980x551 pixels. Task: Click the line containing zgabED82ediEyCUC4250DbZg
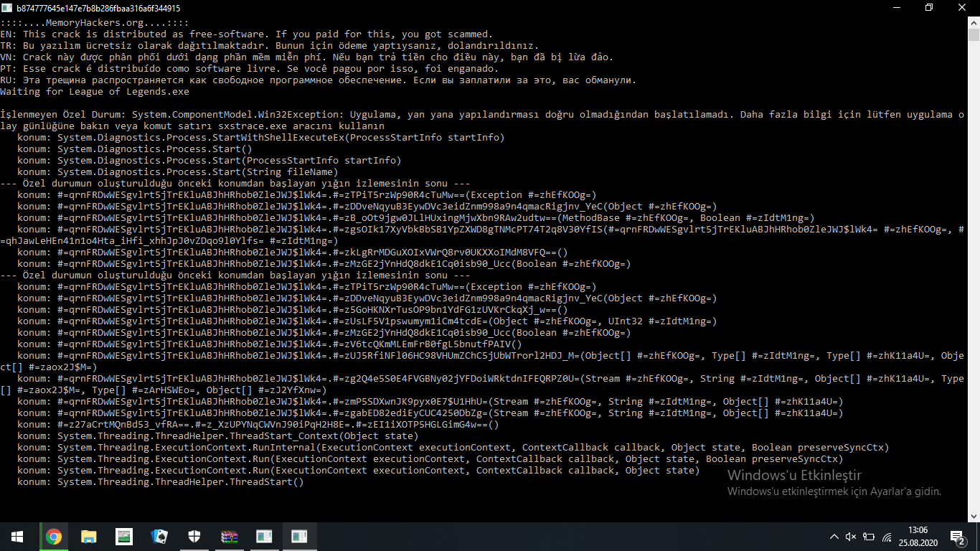[430, 413]
